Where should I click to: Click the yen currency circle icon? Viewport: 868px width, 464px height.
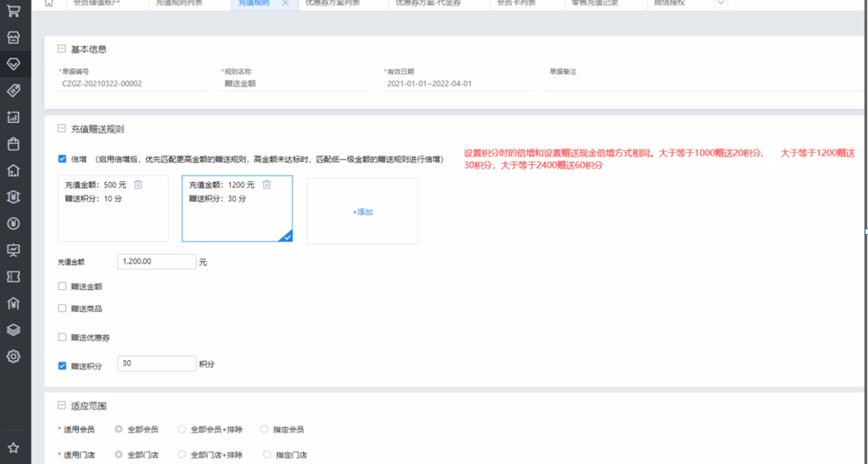pos(13,224)
